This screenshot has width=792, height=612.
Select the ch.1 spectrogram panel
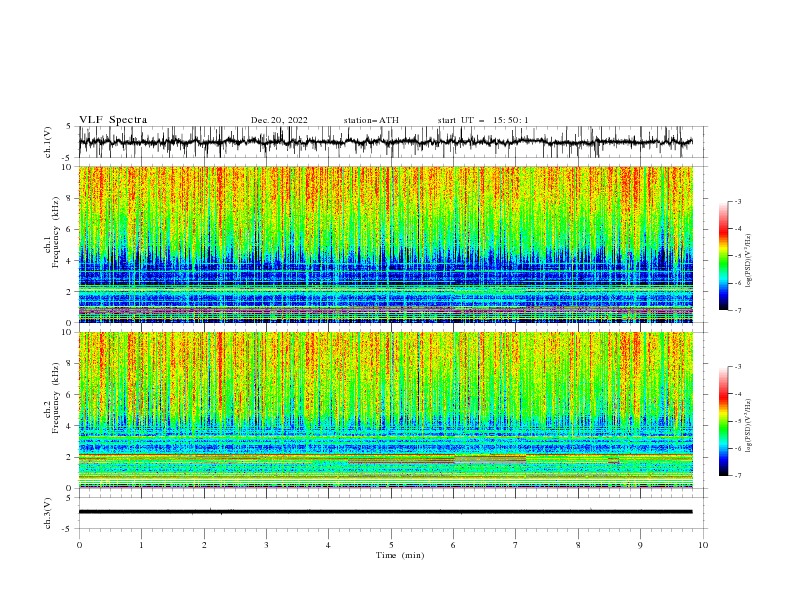point(386,244)
